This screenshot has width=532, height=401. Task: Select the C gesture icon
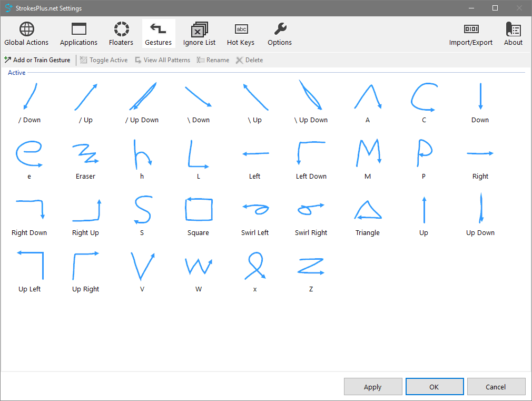point(424,103)
